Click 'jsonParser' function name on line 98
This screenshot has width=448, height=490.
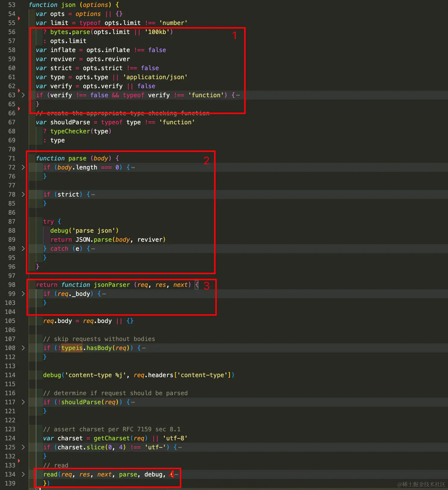coord(112,285)
